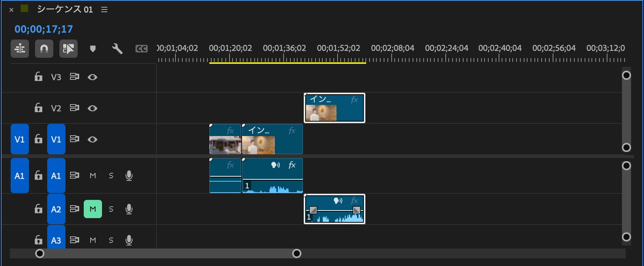Enable voice-over record on A1
Screen dimensions: 644x266
[129, 176]
